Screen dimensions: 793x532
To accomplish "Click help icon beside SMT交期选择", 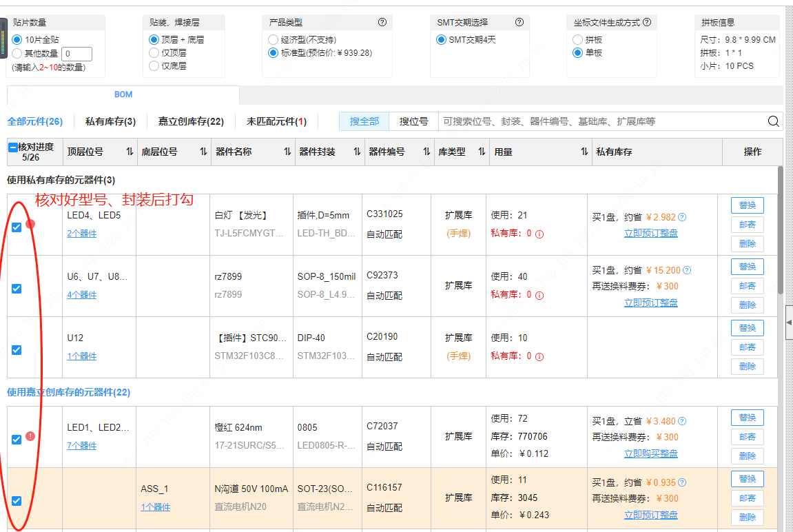I will click(x=519, y=23).
